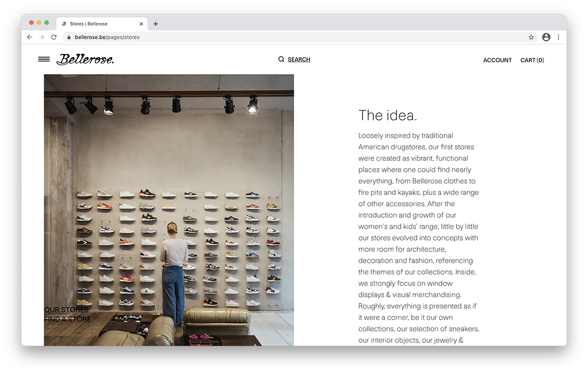This screenshot has width=588, height=374.
Task: Open the Chrome profile avatar
Action: coord(546,37)
